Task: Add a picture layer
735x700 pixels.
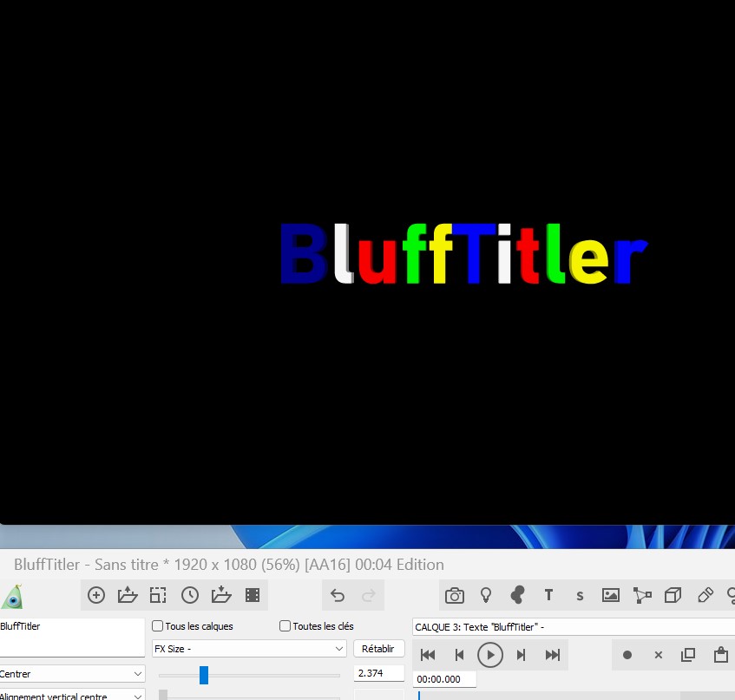Action: 610,595
